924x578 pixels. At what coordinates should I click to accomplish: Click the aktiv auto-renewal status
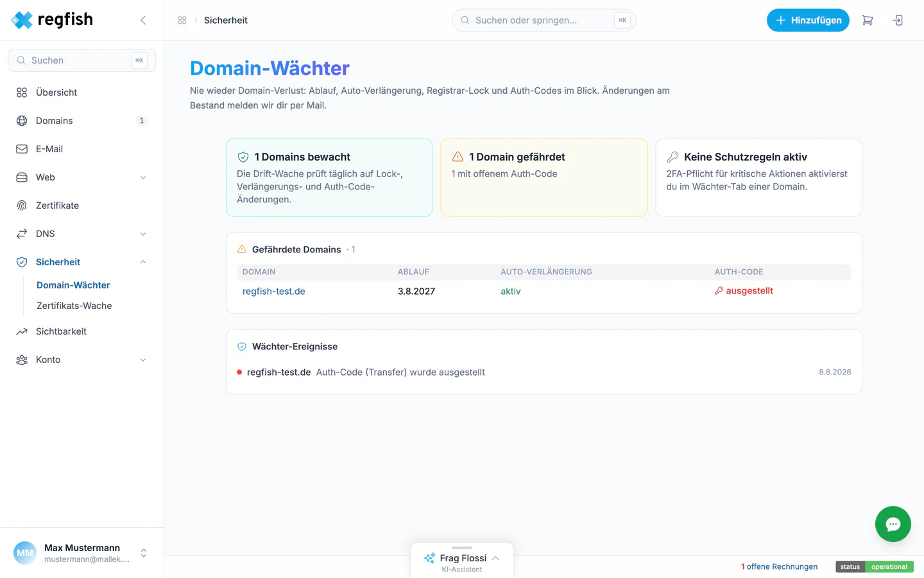(511, 292)
